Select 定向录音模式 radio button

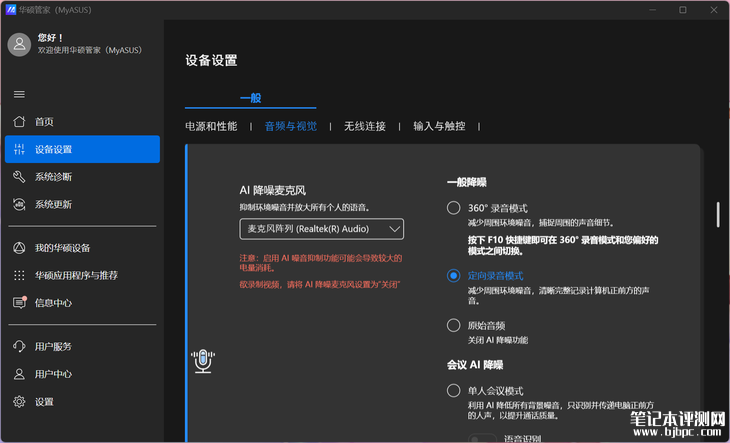pyautogui.click(x=453, y=275)
